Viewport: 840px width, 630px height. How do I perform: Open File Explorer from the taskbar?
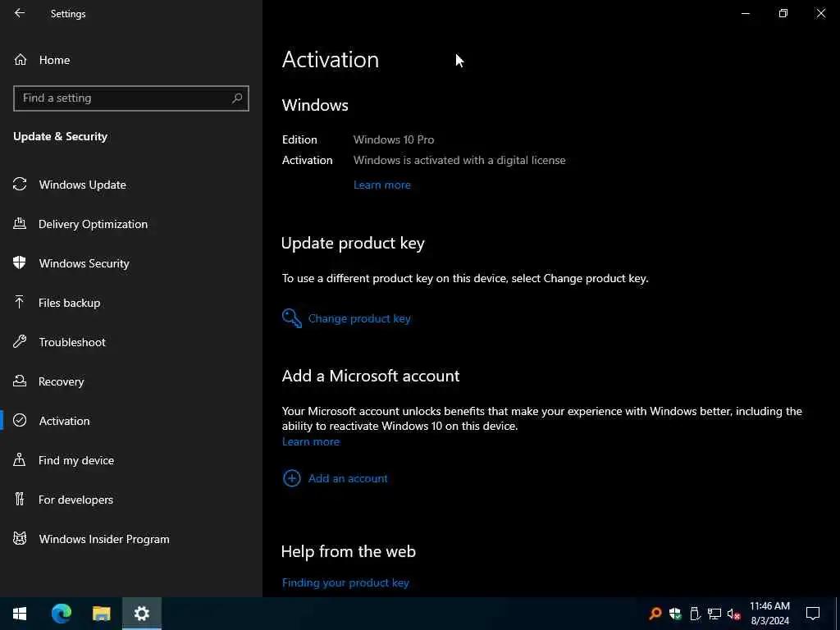click(x=101, y=614)
